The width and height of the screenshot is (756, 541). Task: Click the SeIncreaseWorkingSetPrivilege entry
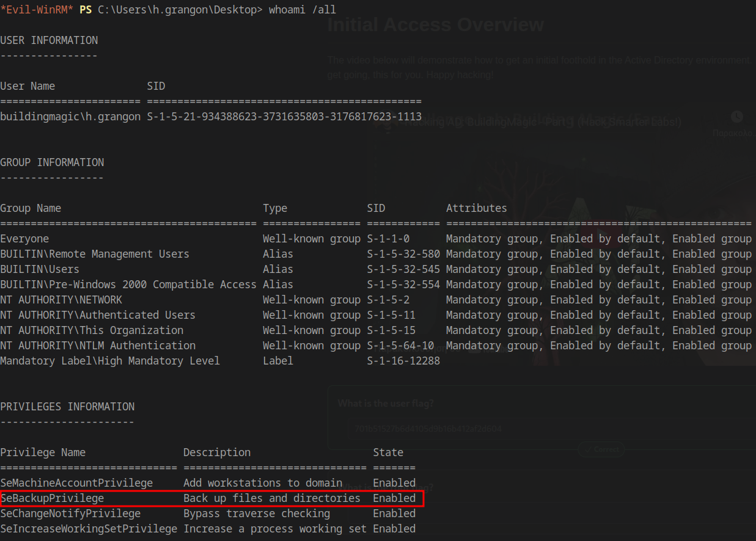[x=89, y=529]
